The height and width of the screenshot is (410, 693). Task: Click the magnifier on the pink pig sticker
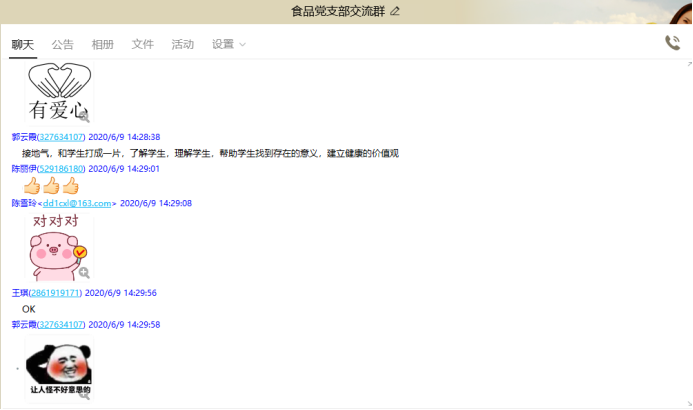(x=84, y=272)
